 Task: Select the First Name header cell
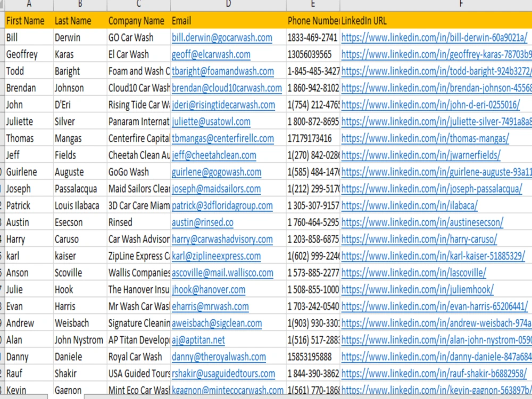coord(29,21)
